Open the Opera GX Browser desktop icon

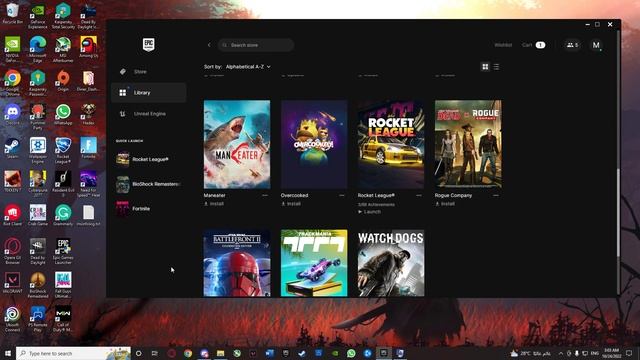(x=13, y=251)
